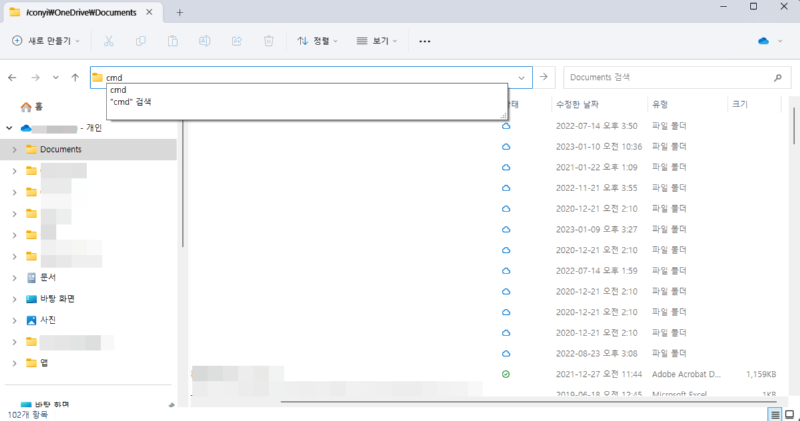This screenshot has width=800, height=421.
Task: Switch to details view in status bar
Action: (776, 413)
